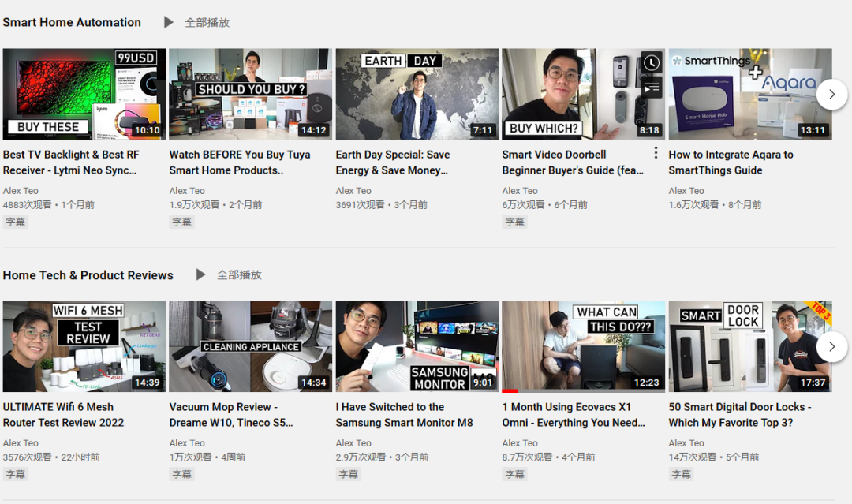
Task: Click Alex Teo under Aqara SmartThings video
Action: [686, 191]
